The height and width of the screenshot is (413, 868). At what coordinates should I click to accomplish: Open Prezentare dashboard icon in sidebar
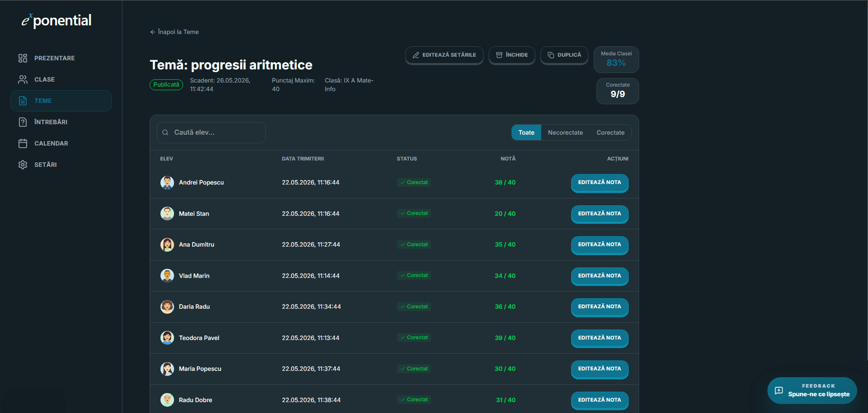(x=23, y=58)
